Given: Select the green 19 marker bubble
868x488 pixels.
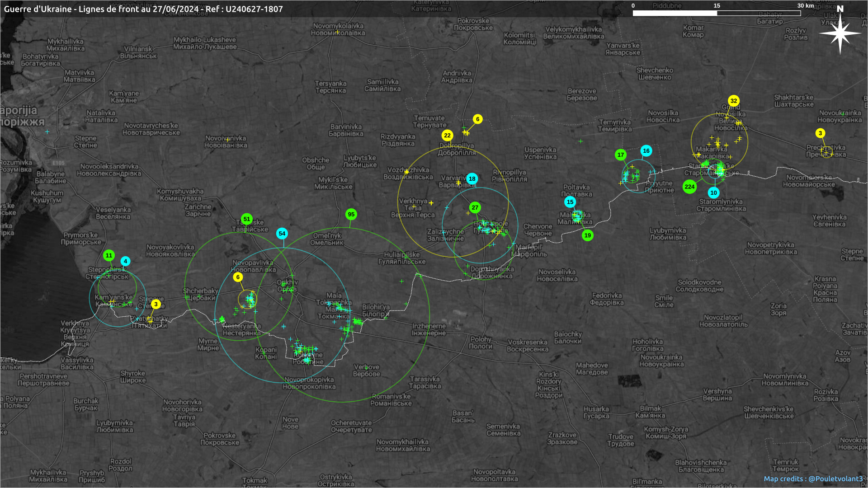Looking at the screenshot, I should click(x=588, y=235).
